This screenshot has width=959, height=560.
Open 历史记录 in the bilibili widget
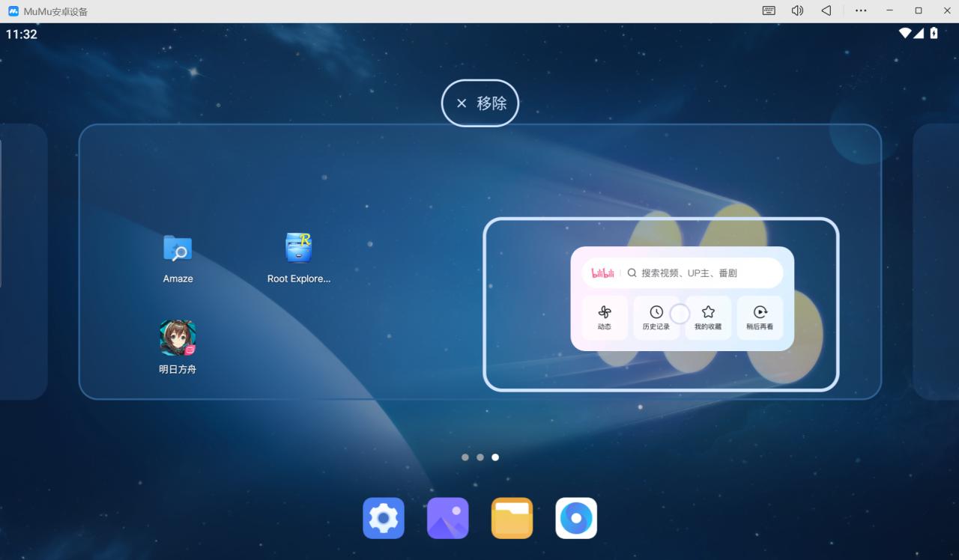[x=656, y=317]
